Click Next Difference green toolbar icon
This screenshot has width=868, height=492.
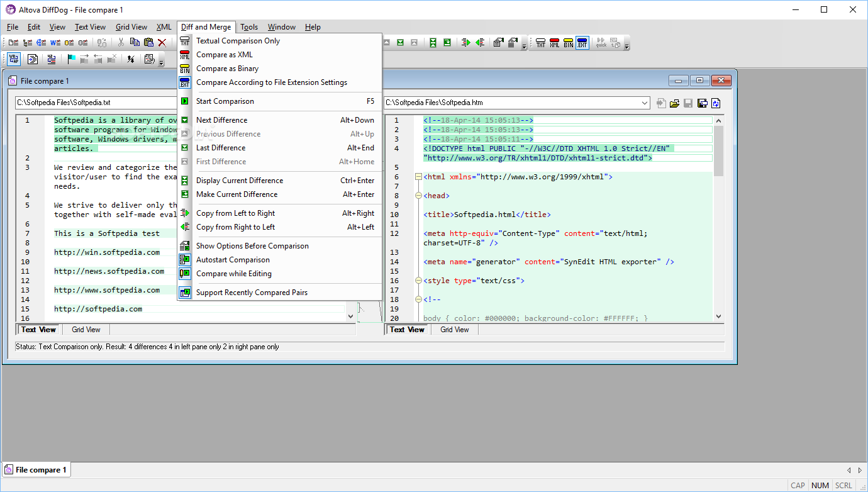click(x=400, y=42)
